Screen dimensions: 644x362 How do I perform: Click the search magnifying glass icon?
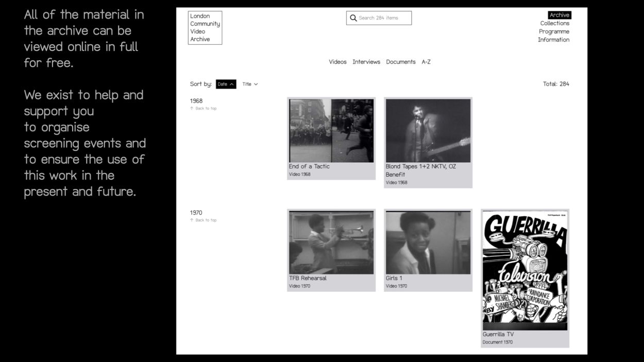tap(353, 18)
